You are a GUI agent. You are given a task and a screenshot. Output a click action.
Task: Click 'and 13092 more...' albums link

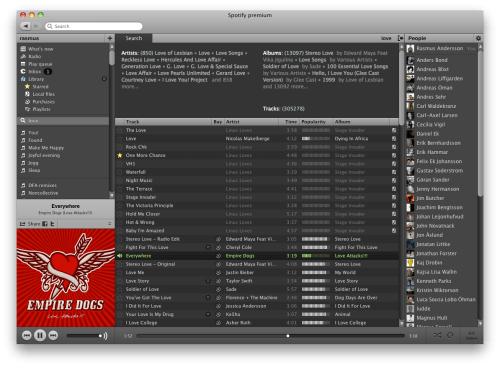[285, 87]
